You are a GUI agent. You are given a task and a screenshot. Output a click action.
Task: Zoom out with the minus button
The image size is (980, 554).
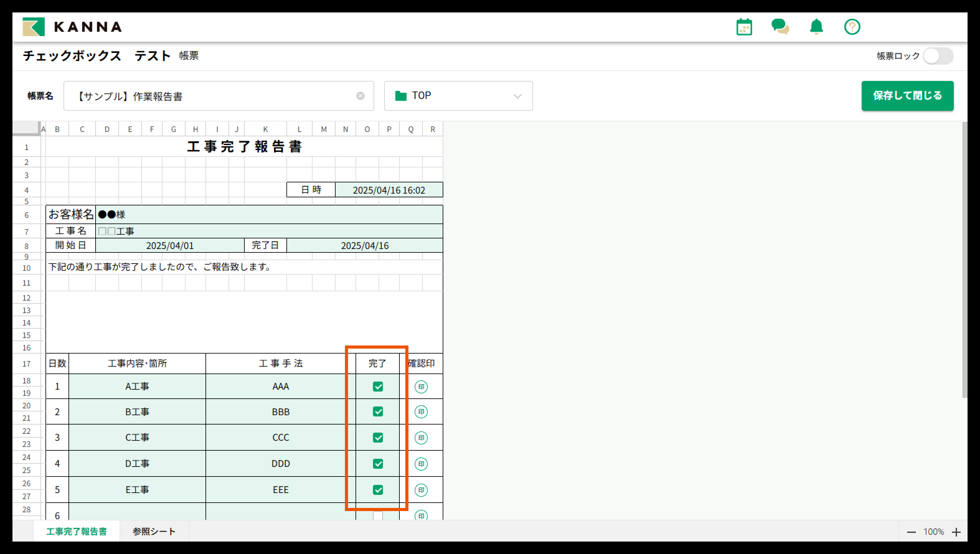pyautogui.click(x=911, y=532)
